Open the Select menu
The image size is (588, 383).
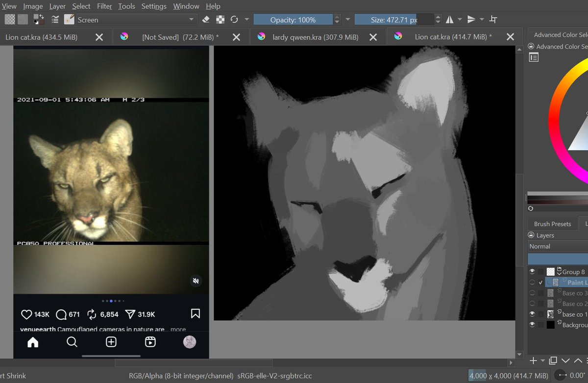coord(81,6)
